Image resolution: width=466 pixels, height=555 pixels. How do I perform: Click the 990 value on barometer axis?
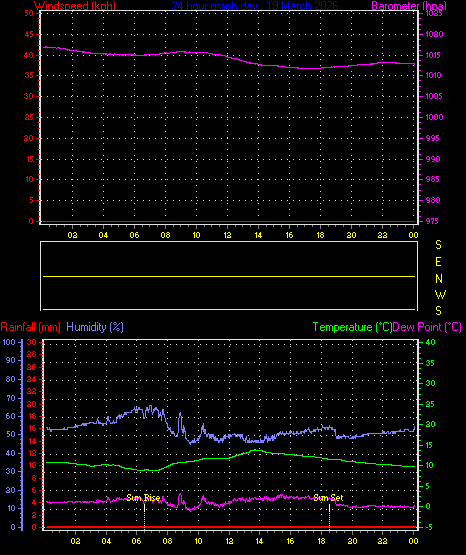433,159
